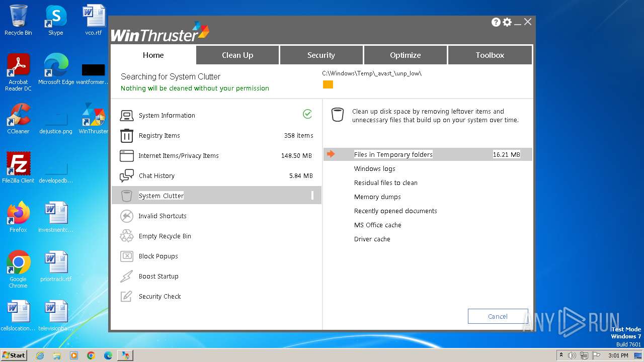Switch to the Home tab
Screen dimensions: 644x362
(153, 55)
